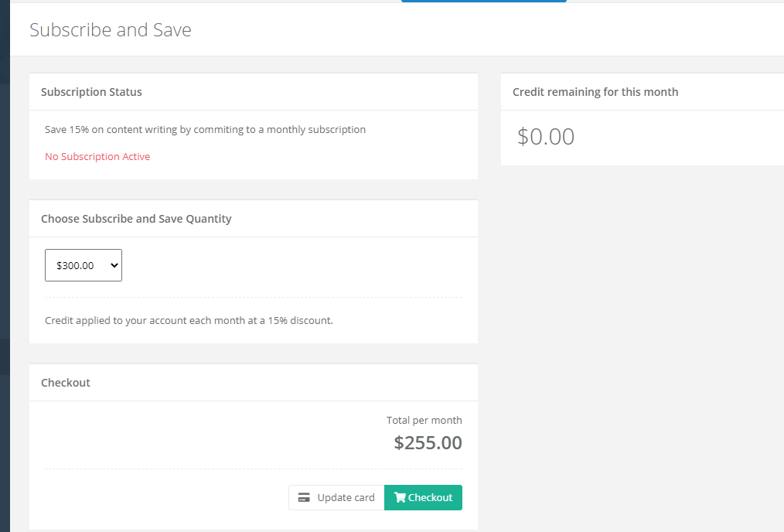Screen dimensions: 784x532
Task: Open the $300.00 quantity dropdown
Action: (83, 265)
